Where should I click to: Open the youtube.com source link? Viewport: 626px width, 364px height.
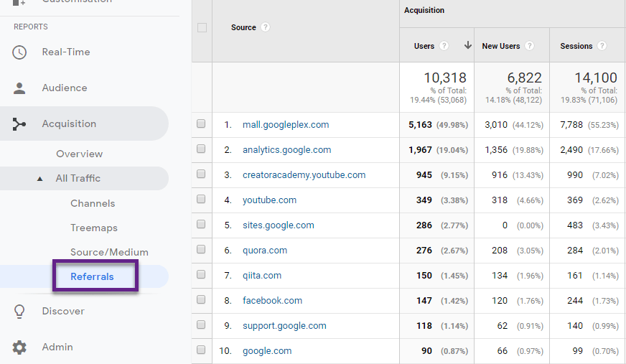269,200
